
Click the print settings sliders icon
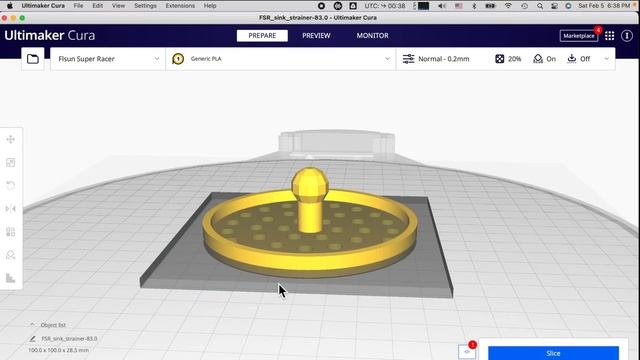pos(409,59)
